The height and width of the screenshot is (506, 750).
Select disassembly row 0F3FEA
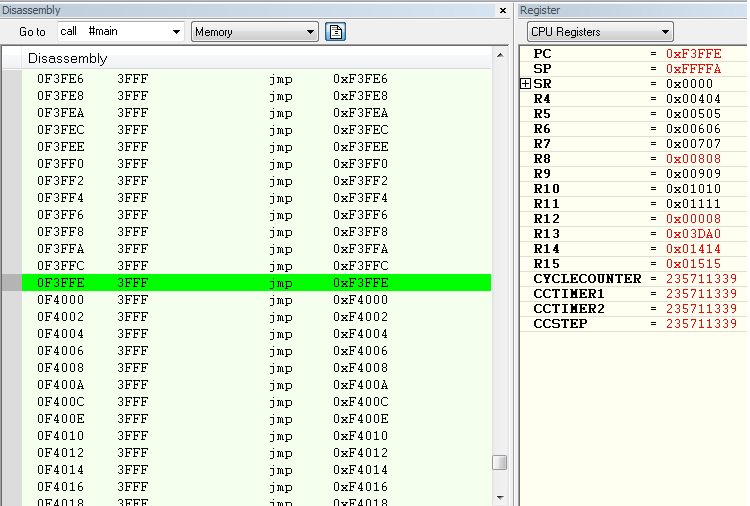256,113
